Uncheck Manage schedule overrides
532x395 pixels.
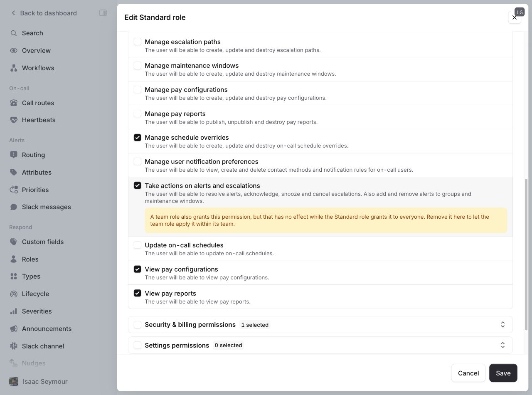coord(138,138)
